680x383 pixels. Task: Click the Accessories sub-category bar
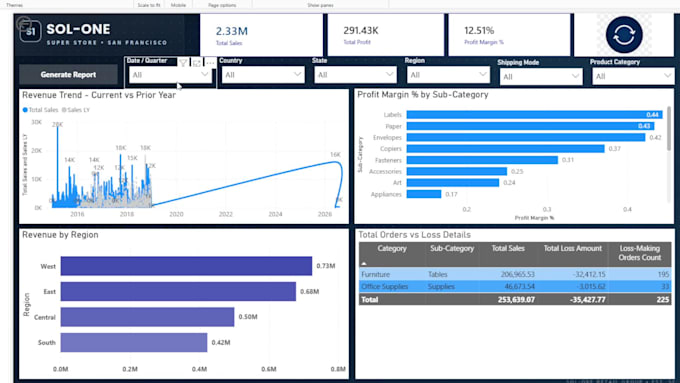457,171
